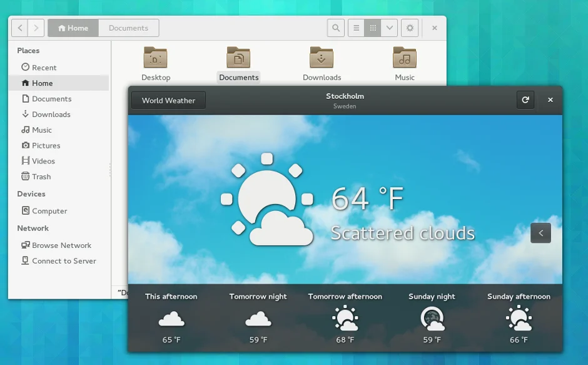The width and height of the screenshot is (588, 365).
Task: Click the Home path bar button
Action: pyautogui.click(x=73, y=28)
